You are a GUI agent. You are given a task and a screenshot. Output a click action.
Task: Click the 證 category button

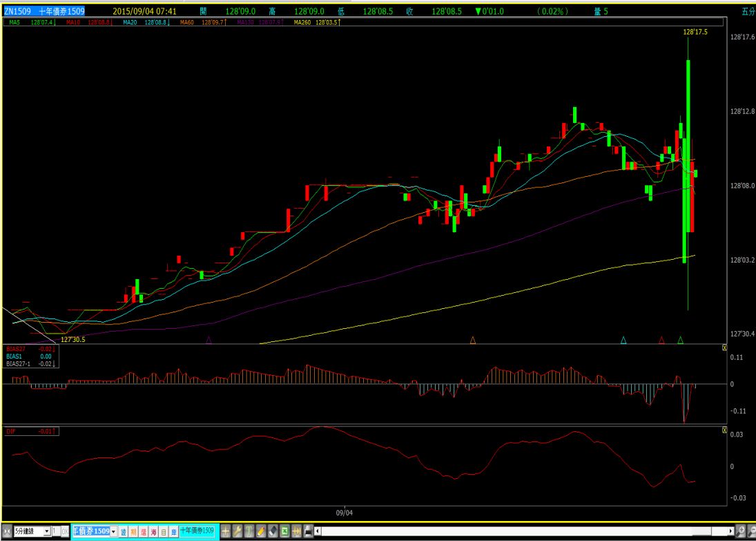point(124,531)
